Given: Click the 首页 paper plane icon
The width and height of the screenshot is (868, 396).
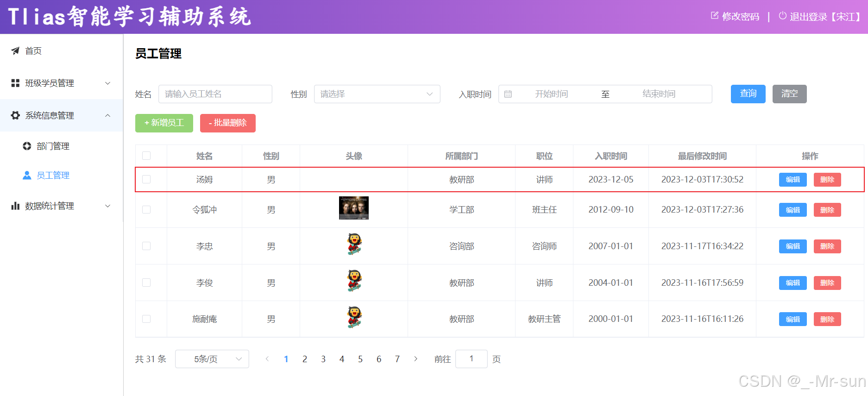Looking at the screenshot, I should pos(15,50).
